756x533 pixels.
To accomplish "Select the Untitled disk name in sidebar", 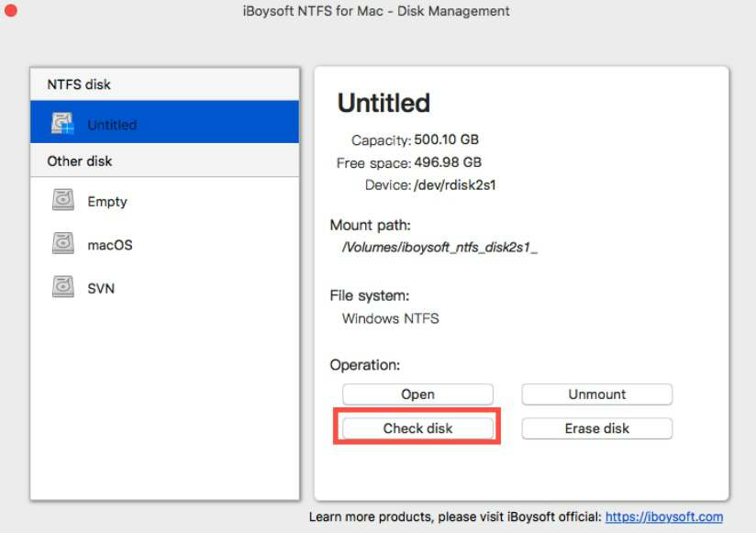I will click(112, 125).
